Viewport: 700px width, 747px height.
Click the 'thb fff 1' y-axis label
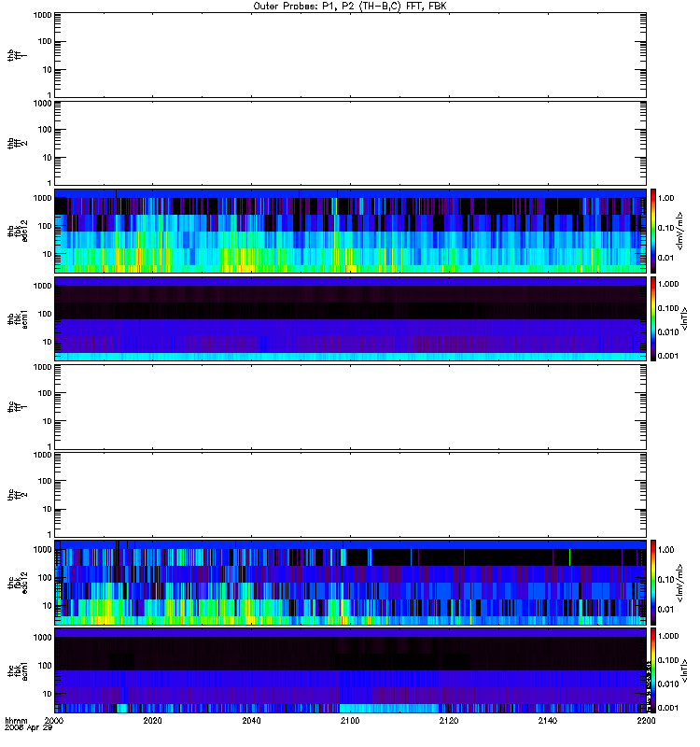pos(18,55)
